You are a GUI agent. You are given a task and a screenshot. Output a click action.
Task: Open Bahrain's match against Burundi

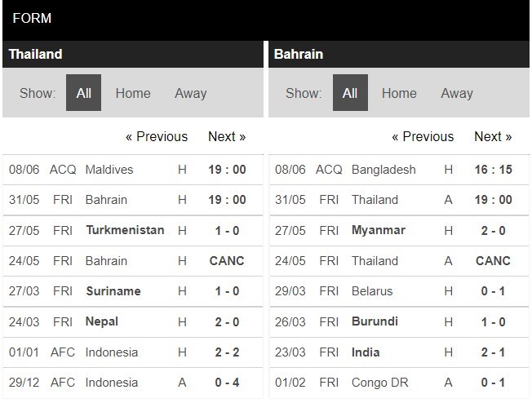[375, 321]
